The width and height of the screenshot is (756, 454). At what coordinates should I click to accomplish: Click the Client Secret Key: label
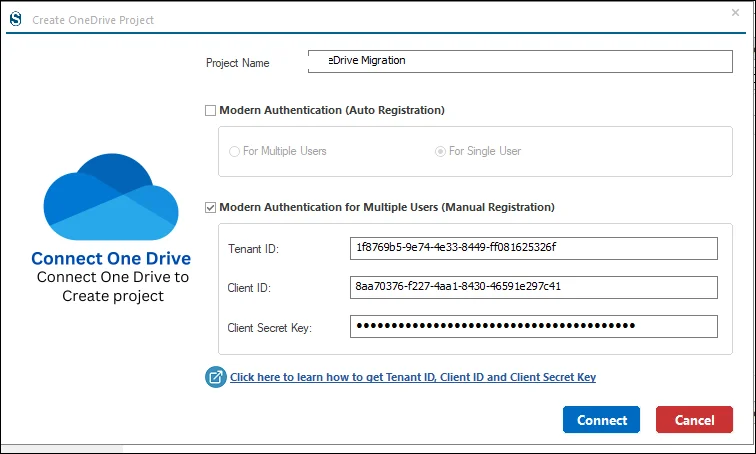coord(270,328)
